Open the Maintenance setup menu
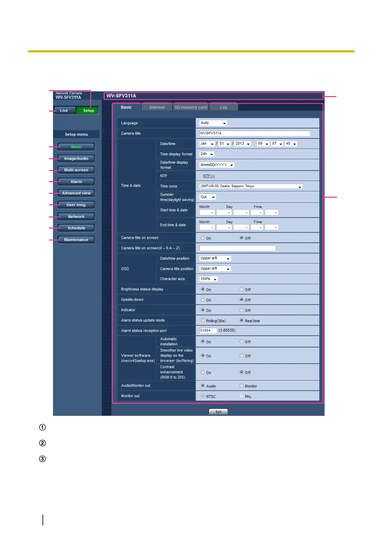This screenshot has width=392, height=554. point(76,240)
